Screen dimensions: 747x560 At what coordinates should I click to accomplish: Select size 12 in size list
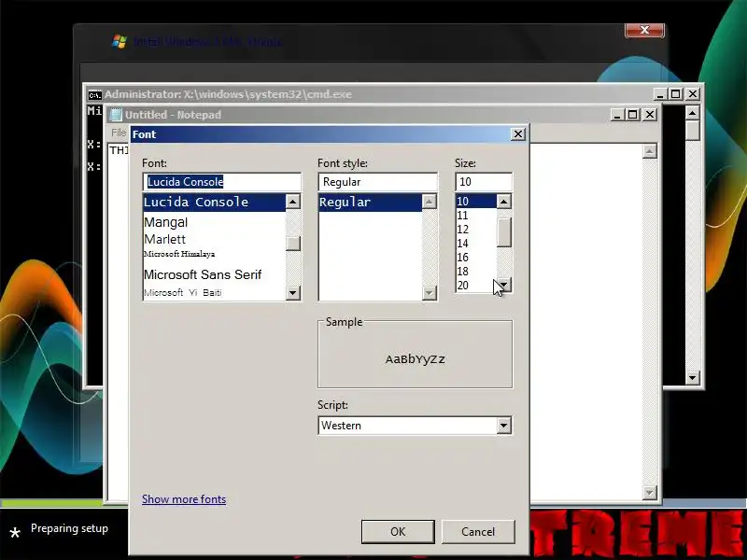pos(476,229)
